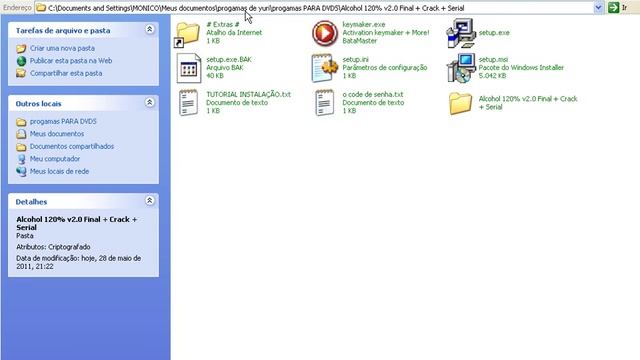The height and width of the screenshot is (360, 640).
Task: Open the # Extras # shortcut folder icon
Action: tap(188, 33)
